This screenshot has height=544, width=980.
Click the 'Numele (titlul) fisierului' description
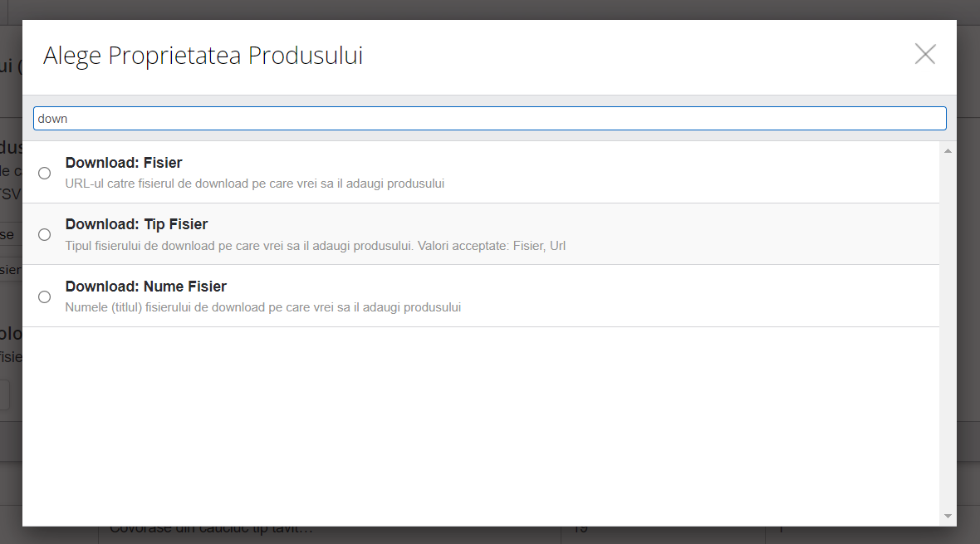point(262,307)
